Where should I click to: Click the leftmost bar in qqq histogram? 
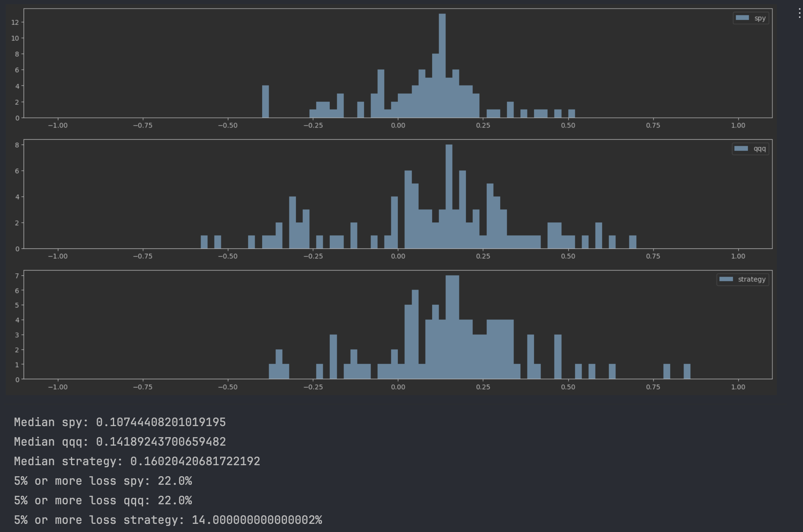click(x=204, y=242)
